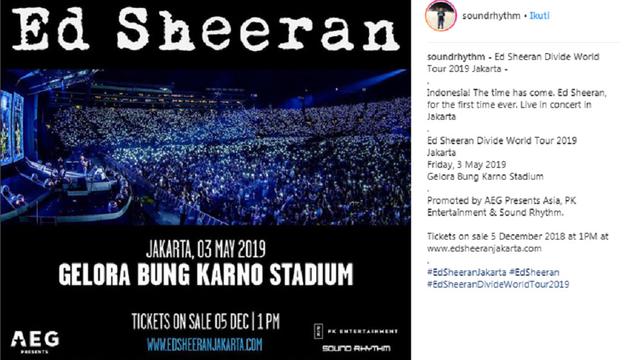Open the #EdSheeranDivideWorldTour2019 hashtag

pyautogui.click(x=498, y=284)
